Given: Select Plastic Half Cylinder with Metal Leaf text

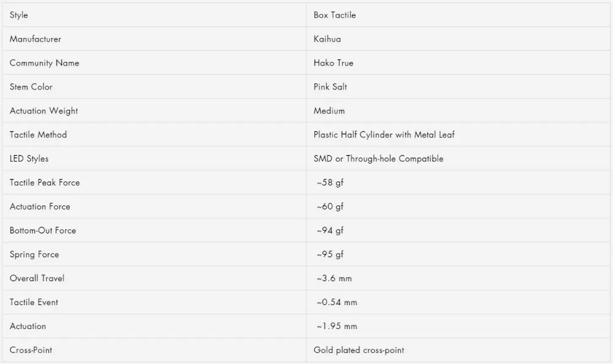Looking at the screenshot, I should [384, 135].
